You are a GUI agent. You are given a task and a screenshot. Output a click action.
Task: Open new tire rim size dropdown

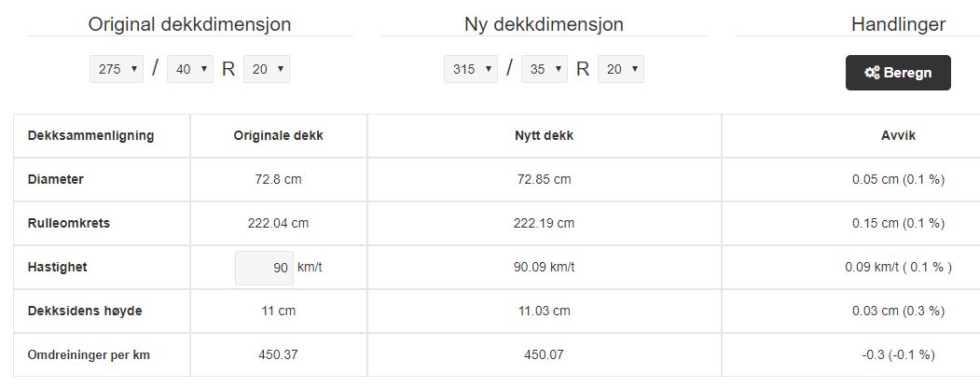(x=621, y=69)
